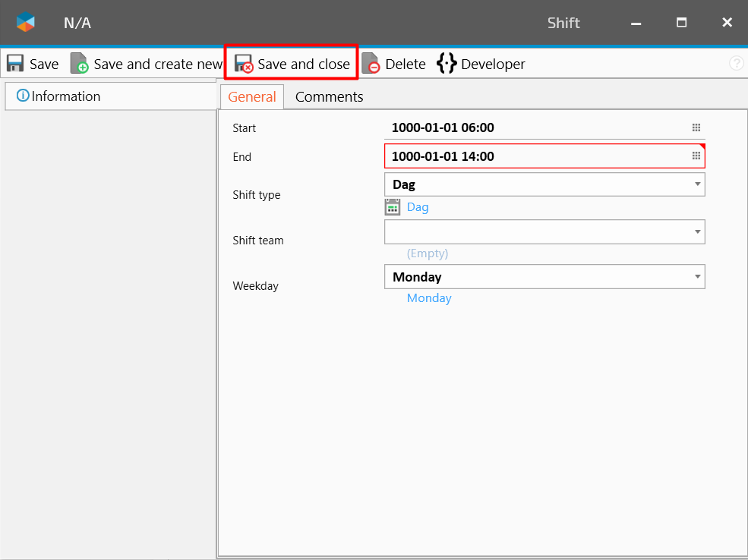
Task: Click the app logo in title bar
Action: [x=26, y=23]
